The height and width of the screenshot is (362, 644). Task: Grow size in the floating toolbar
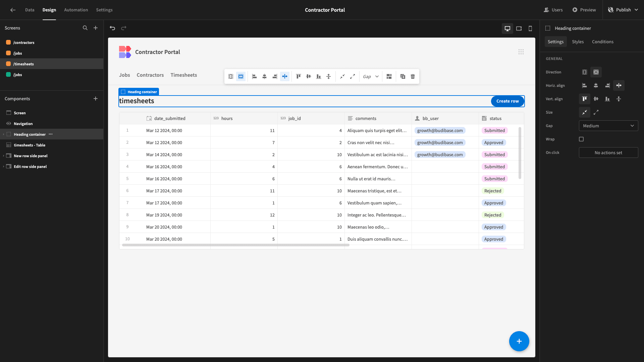[353, 77]
